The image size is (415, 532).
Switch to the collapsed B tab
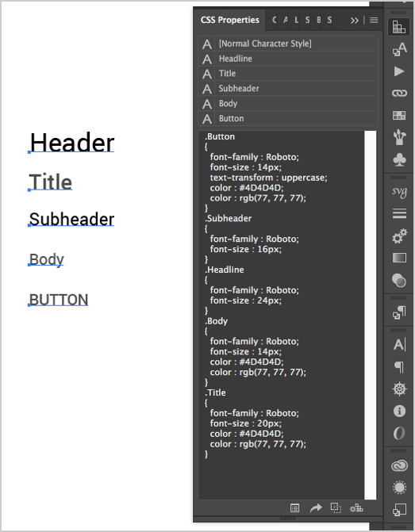[x=318, y=20]
